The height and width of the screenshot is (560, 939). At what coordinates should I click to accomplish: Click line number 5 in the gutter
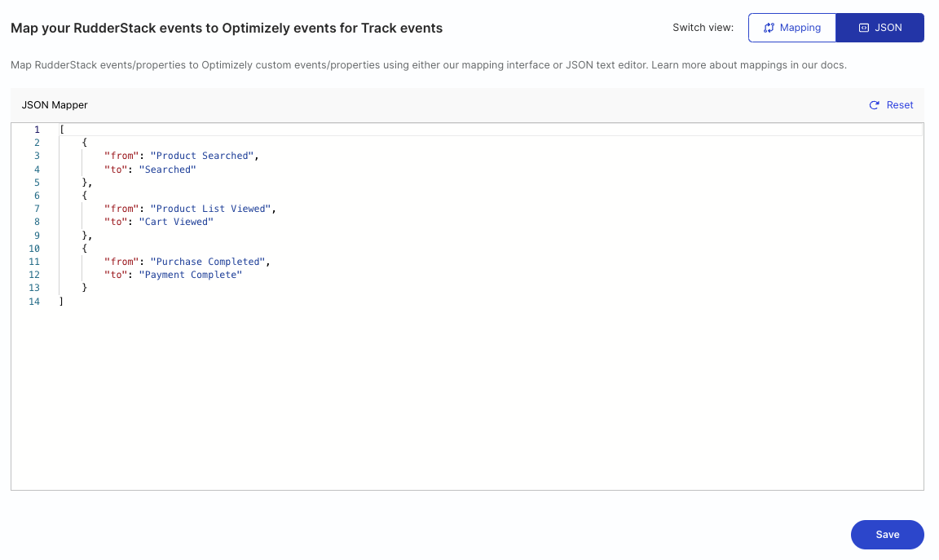(37, 183)
